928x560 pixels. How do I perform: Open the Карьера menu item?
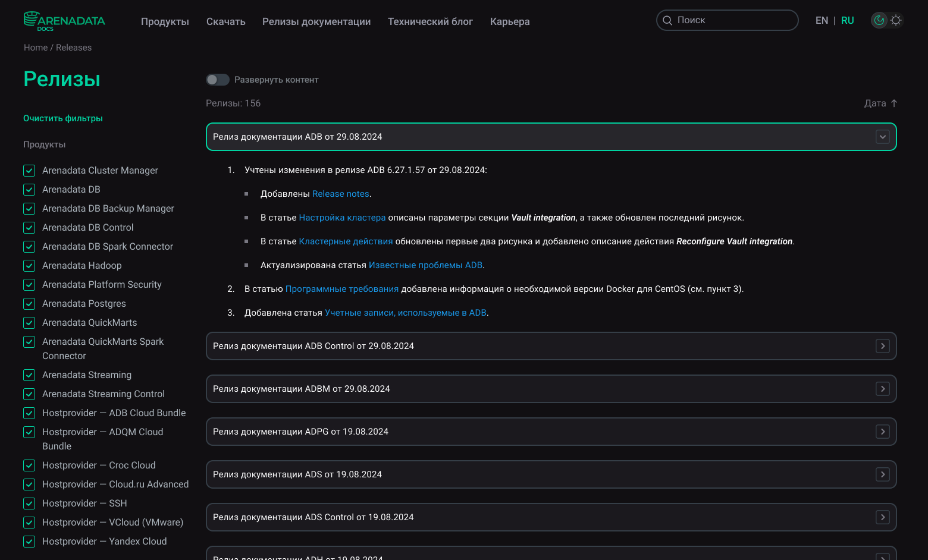(x=510, y=21)
